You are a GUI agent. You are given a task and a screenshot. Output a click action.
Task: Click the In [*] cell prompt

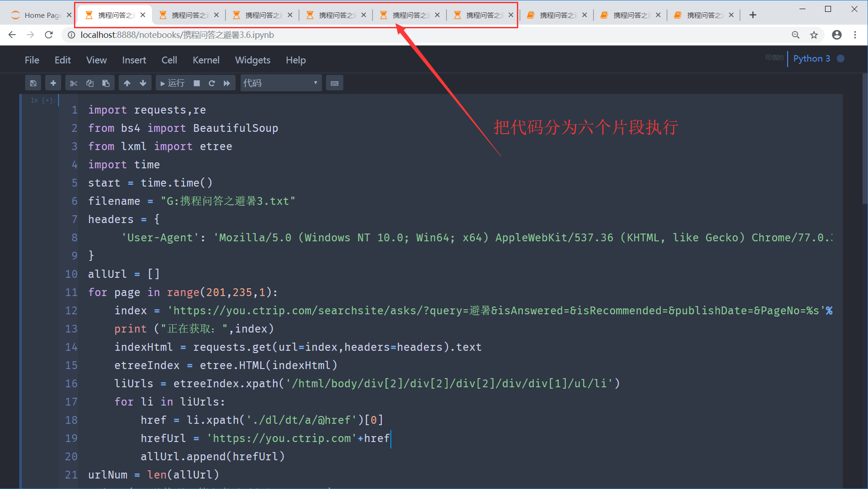tap(43, 100)
